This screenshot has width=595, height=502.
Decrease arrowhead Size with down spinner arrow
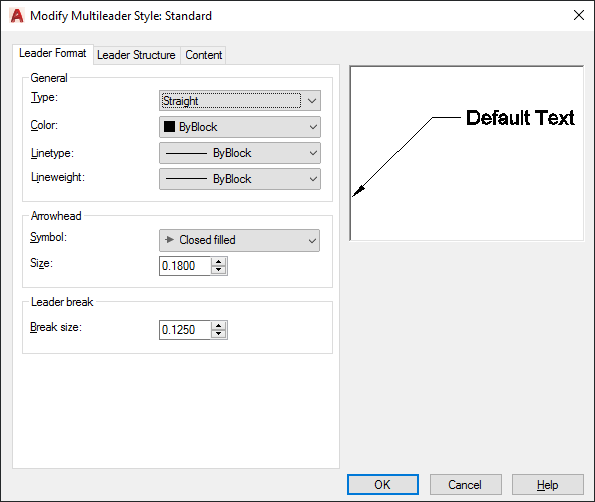218,270
